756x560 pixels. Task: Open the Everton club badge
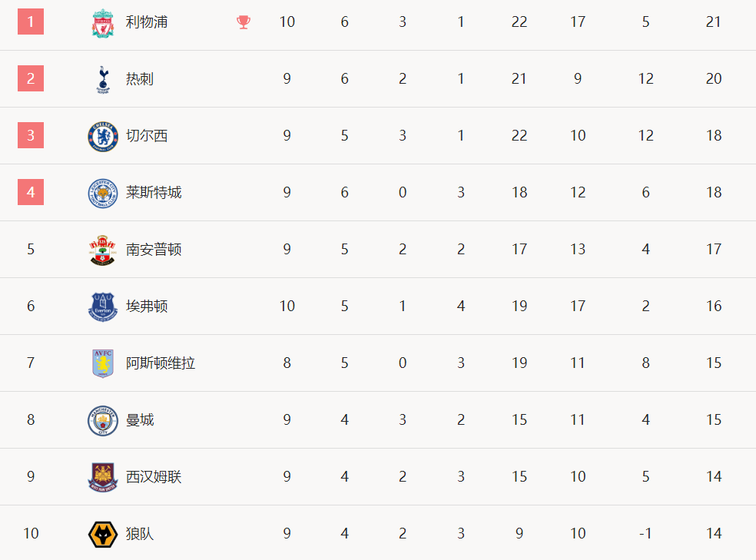pos(103,307)
